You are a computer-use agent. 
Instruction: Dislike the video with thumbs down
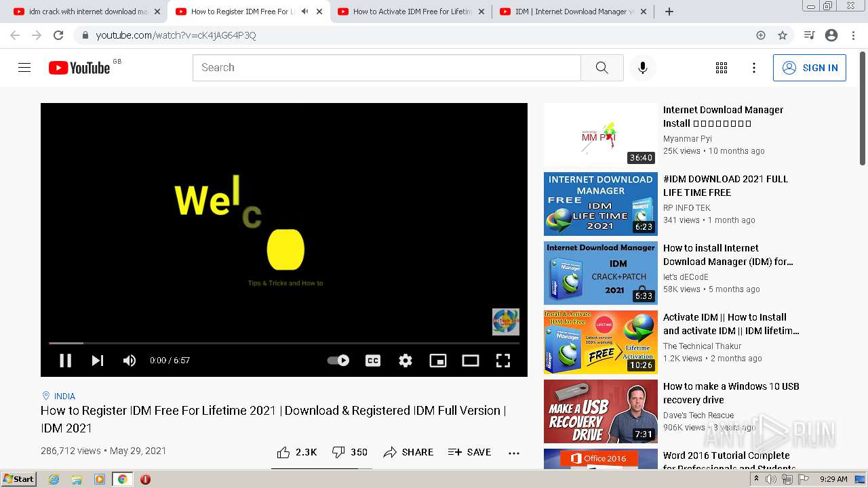(350, 452)
